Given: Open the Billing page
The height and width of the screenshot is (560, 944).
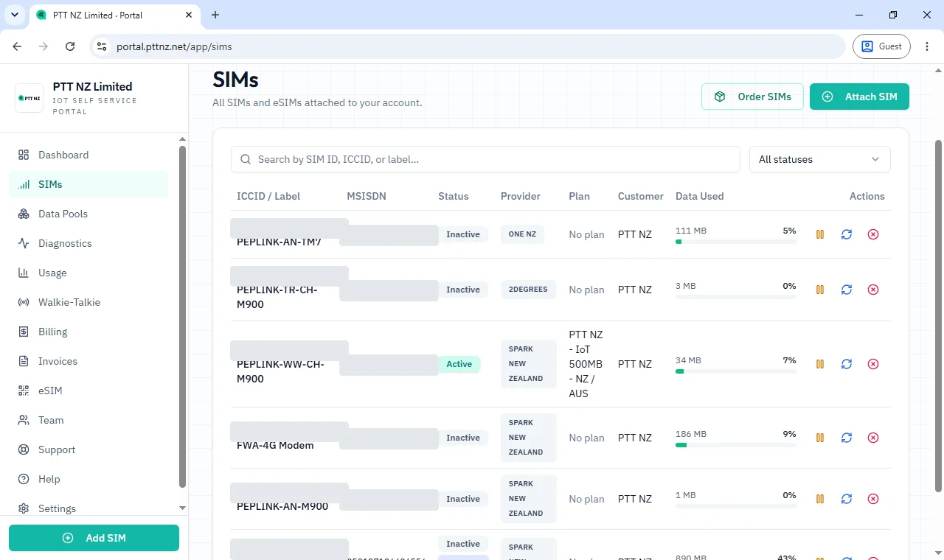Looking at the screenshot, I should click(x=88, y=332).
